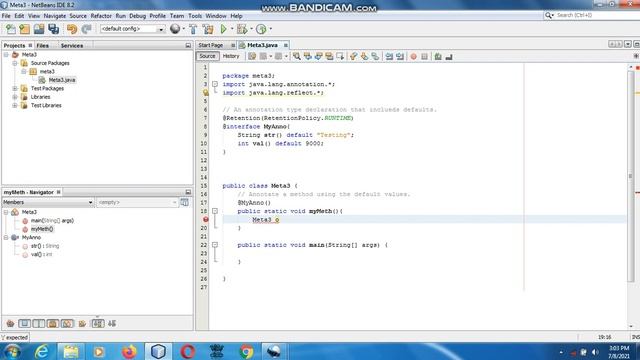640x360 pixels.
Task: Click the red Start Macro Recording icon
Action: [x=413, y=56]
